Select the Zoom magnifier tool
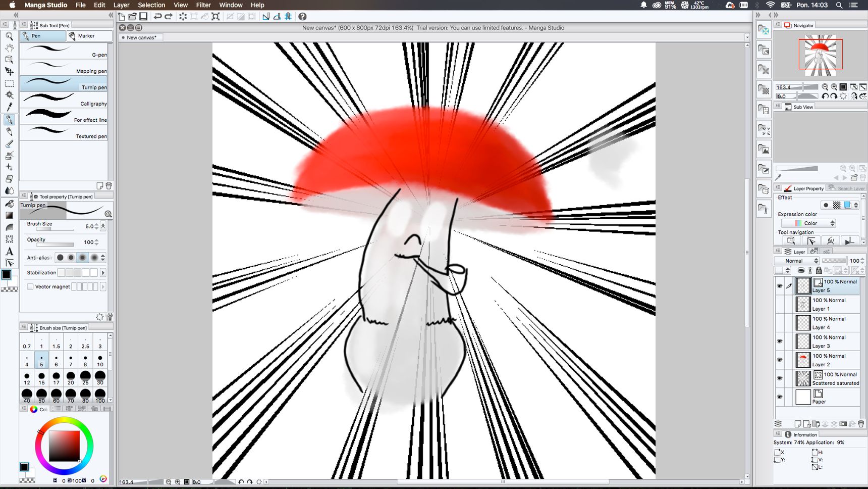 [9, 36]
